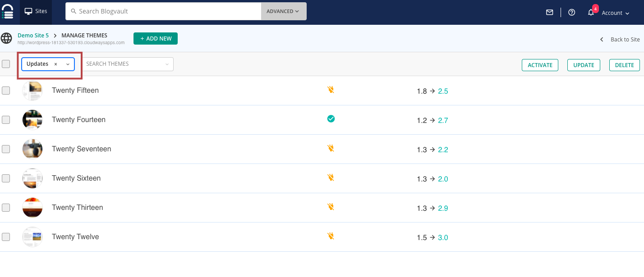
Task: Open the SEARCH THEMES dropdown
Action: point(128,64)
